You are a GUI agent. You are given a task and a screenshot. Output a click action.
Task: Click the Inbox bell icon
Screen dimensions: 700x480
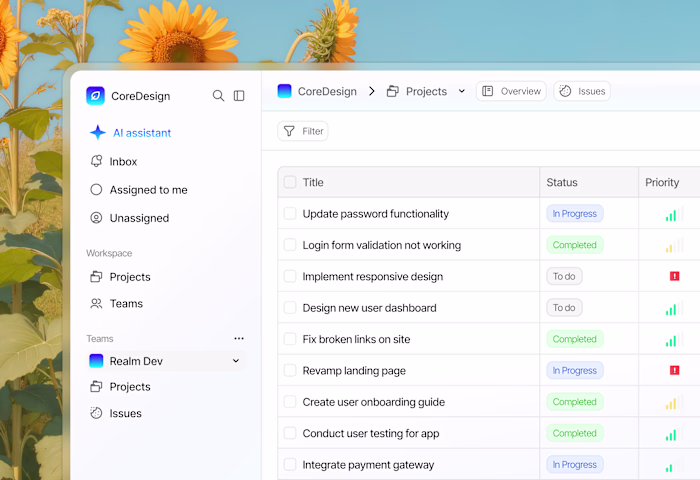[96, 161]
